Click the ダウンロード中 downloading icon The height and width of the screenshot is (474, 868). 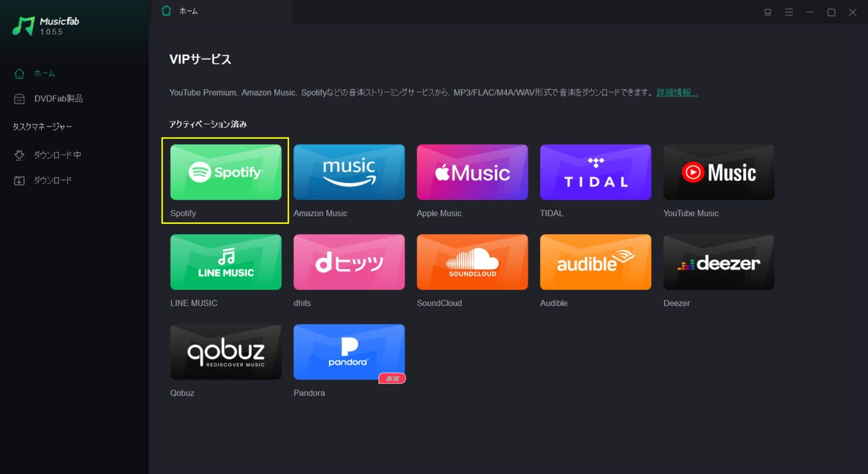tap(19, 155)
